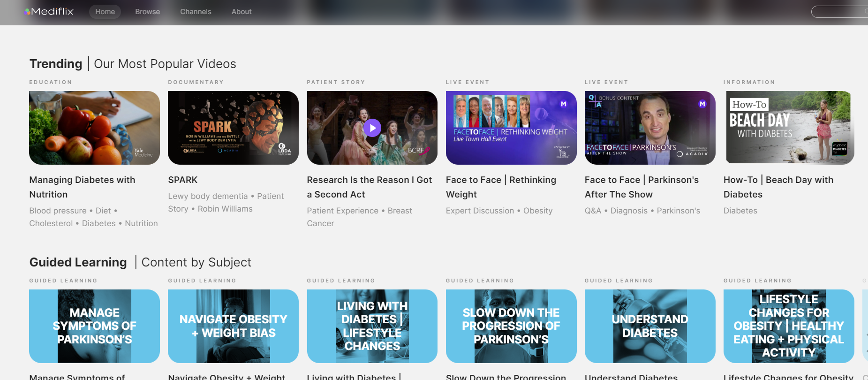The height and width of the screenshot is (380, 868).
Task: Open the Understand Diabetes guided learning tile
Action: tap(649, 326)
